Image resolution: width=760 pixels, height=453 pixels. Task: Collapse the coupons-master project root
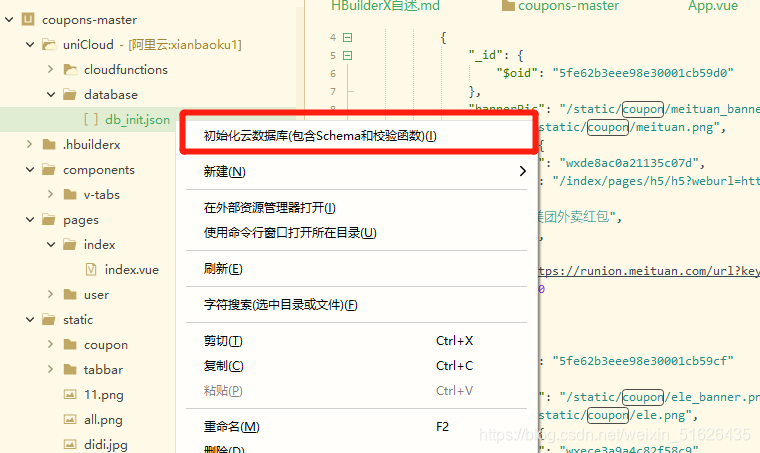pyautogui.click(x=9, y=20)
